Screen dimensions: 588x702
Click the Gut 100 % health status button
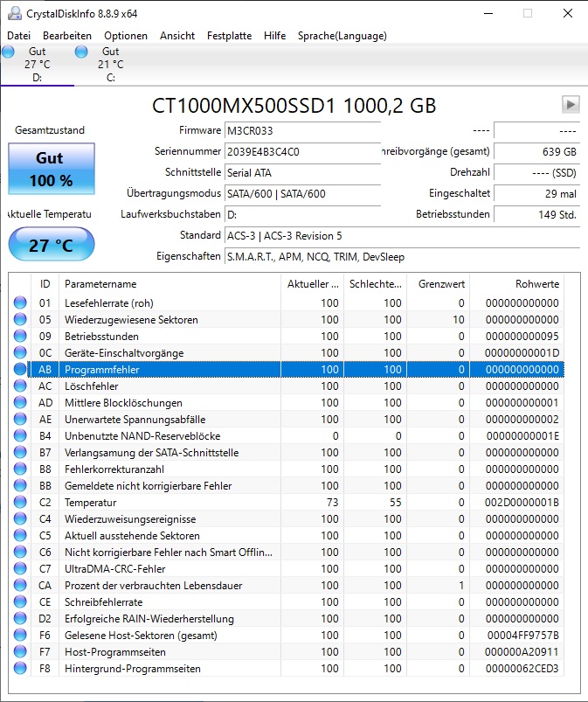click(x=52, y=169)
